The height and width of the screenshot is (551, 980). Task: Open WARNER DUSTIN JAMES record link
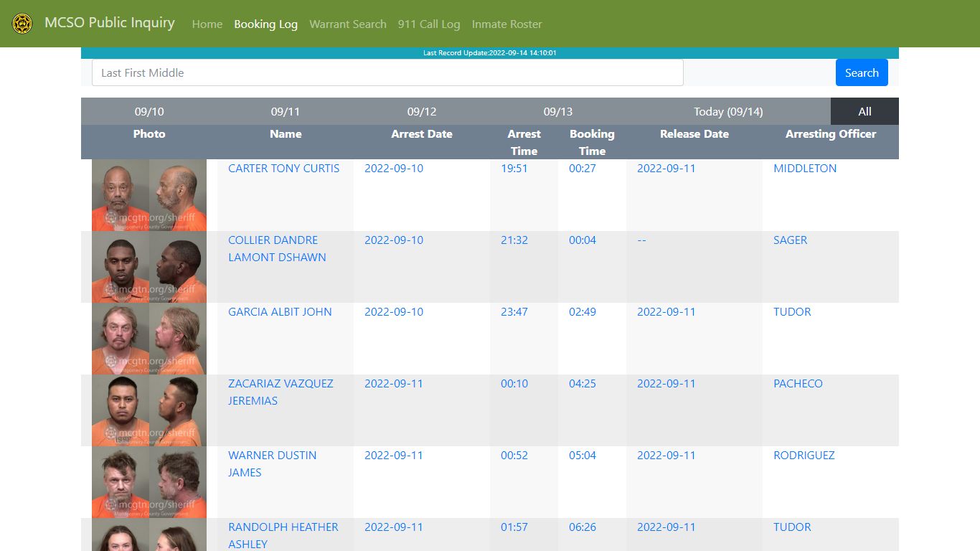(x=272, y=463)
